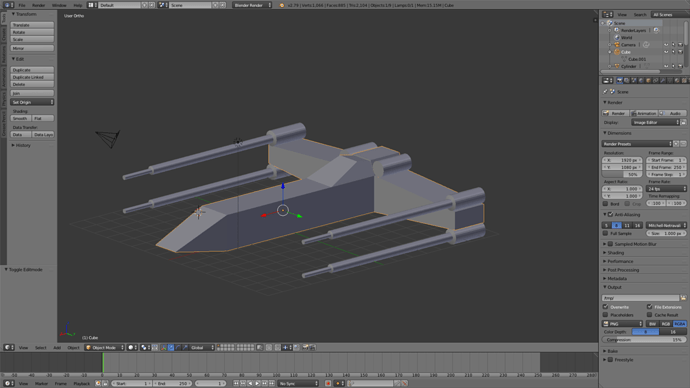Viewport: 690px width, 388px height.
Task: Open the Render Layers properties tab icon
Action: (627, 81)
